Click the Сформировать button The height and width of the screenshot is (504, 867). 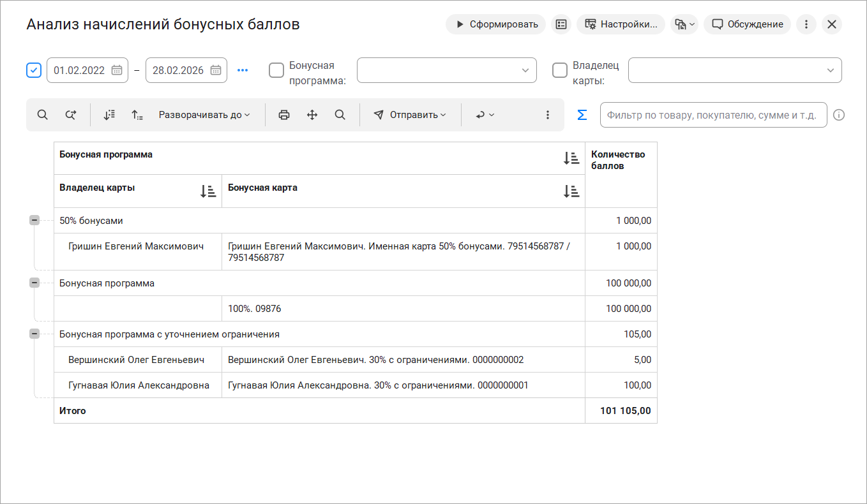pos(495,24)
